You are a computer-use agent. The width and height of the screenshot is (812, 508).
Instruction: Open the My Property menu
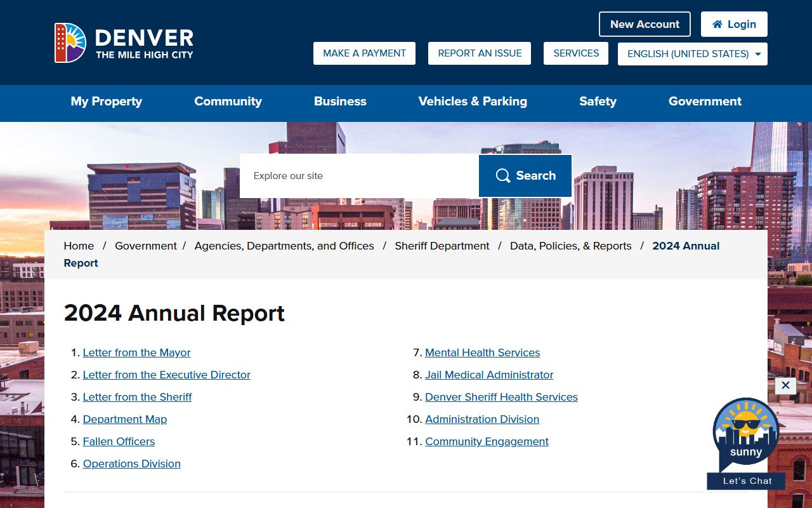(107, 102)
